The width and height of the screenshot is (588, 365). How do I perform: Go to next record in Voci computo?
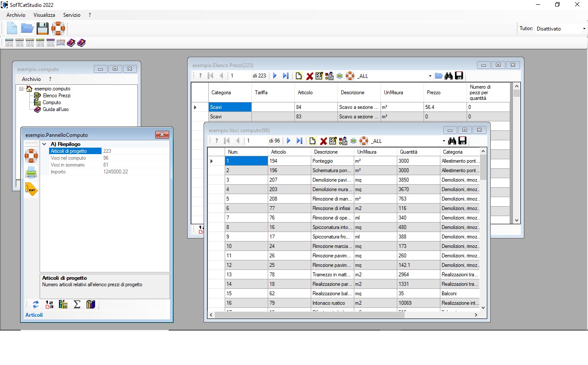point(289,141)
